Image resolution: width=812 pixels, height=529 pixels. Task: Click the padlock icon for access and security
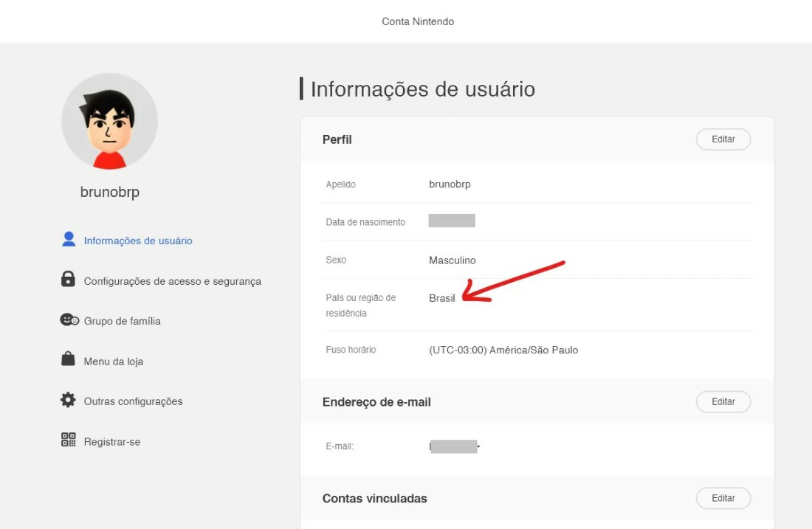pyautogui.click(x=68, y=279)
